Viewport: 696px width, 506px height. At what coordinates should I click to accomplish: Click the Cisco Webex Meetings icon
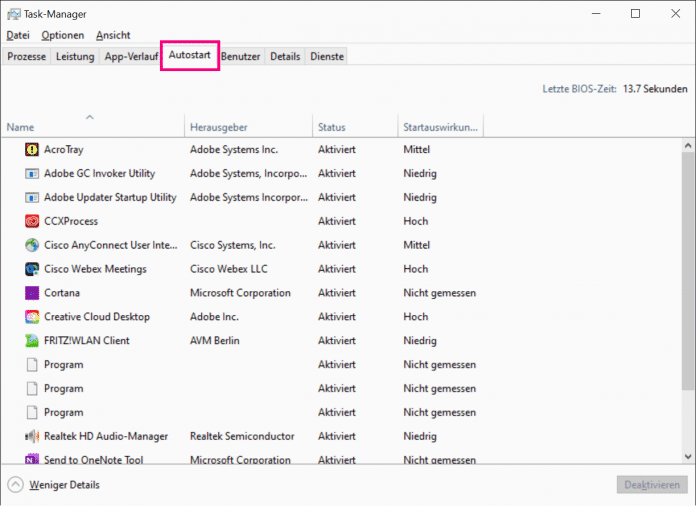pyautogui.click(x=31, y=269)
